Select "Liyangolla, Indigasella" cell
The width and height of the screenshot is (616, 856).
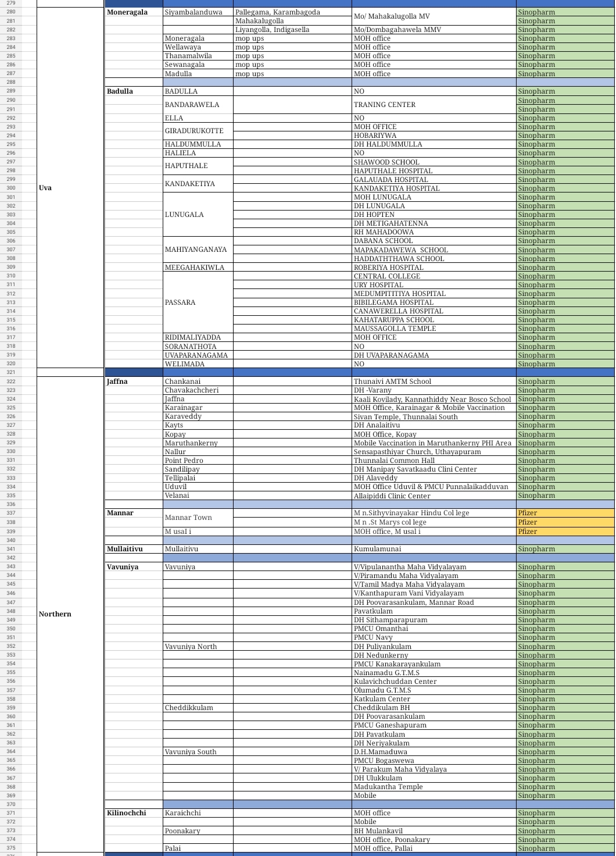click(x=293, y=30)
